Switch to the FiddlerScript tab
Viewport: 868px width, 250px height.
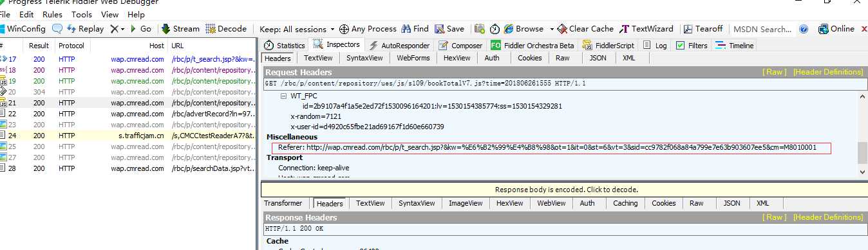609,46
